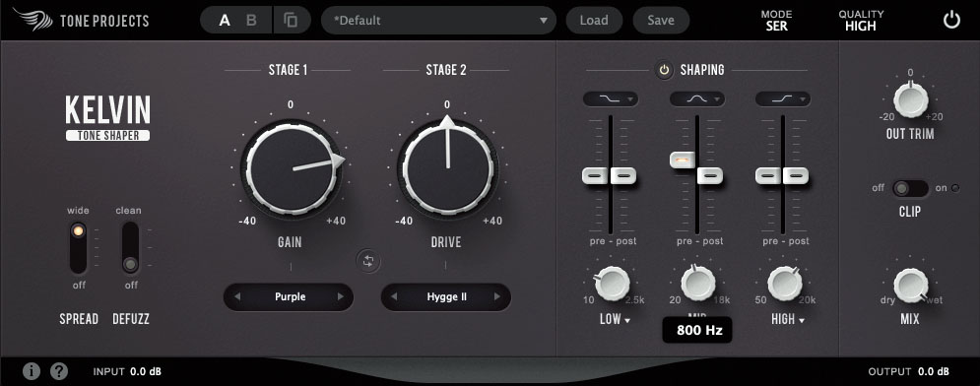The height and width of the screenshot is (386, 980).
Task: Open the high band shelf shape dropdown
Action: [x=782, y=98]
